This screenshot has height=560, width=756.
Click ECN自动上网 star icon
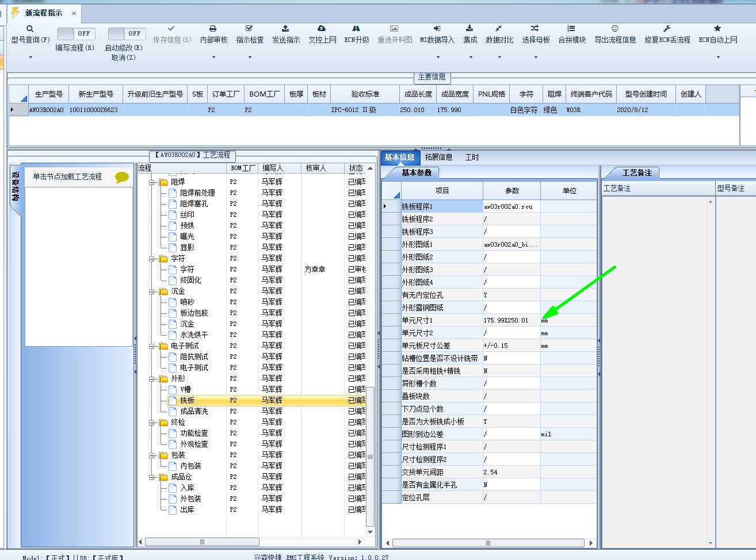click(x=717, y=28)
